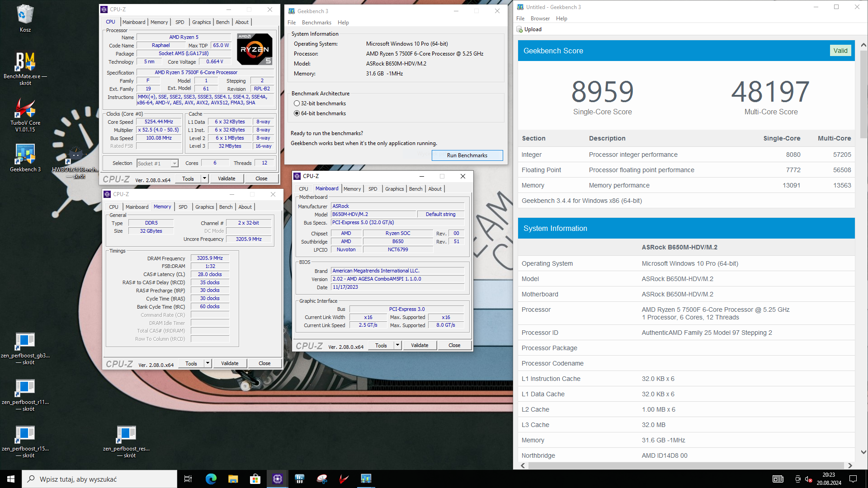The image size is (868, 488).
Task: Open About tab in top CPU-Z window
Action: click(242, 22)
